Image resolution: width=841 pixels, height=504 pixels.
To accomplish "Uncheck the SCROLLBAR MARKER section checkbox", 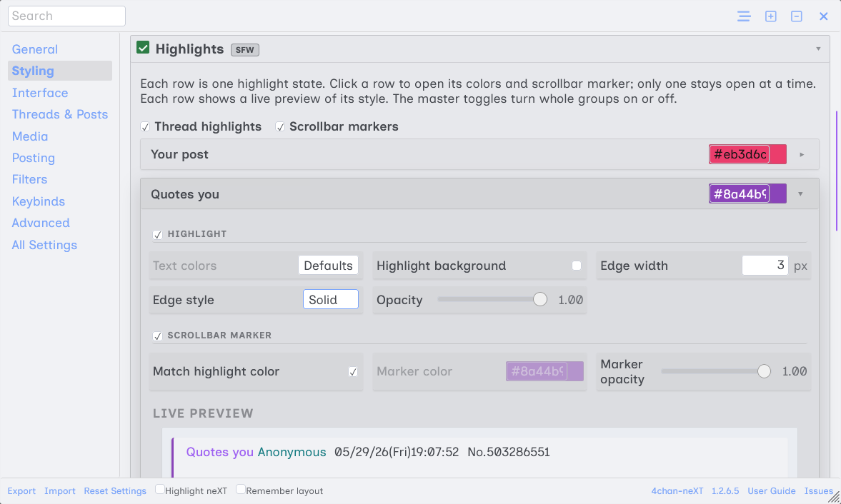I will (x=157, y=336).
